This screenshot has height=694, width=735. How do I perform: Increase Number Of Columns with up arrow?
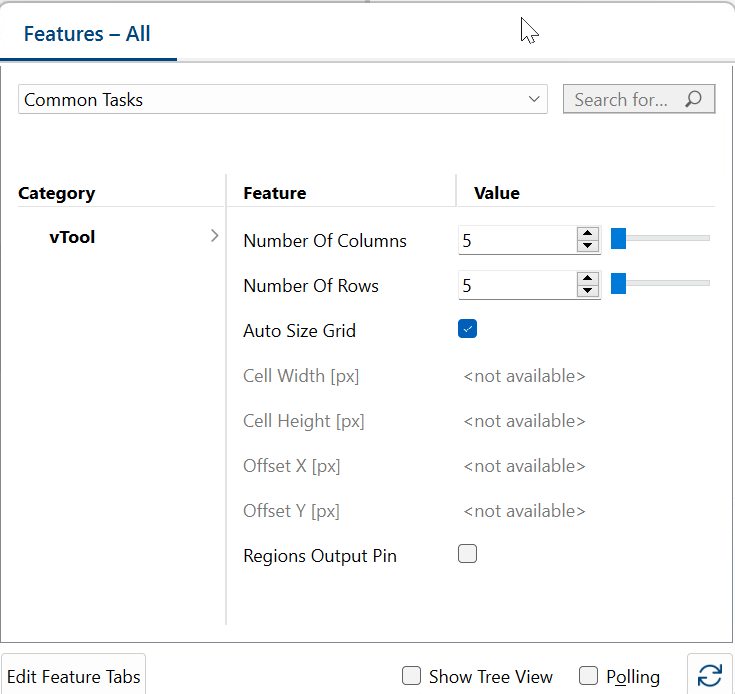click(588, 234)
